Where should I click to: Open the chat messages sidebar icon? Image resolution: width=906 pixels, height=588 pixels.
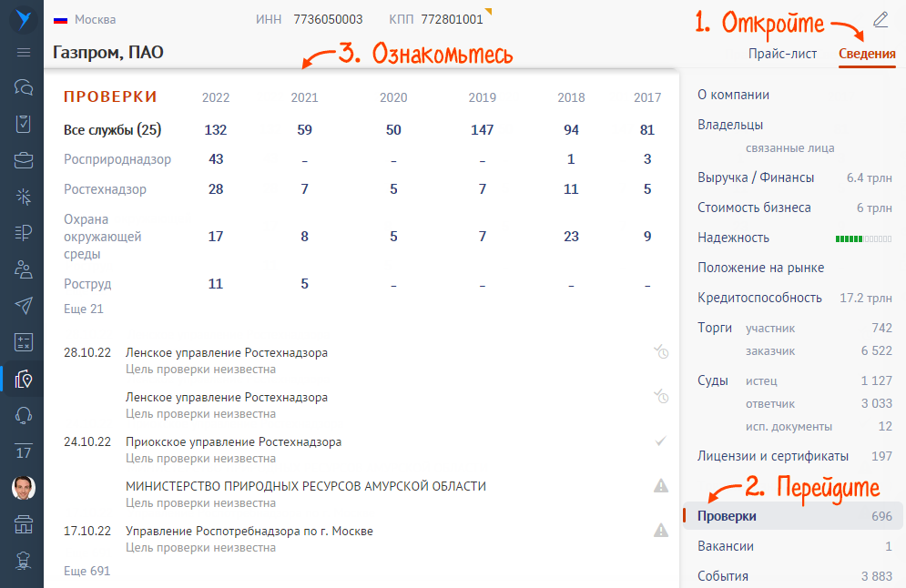tap(23, 87)
